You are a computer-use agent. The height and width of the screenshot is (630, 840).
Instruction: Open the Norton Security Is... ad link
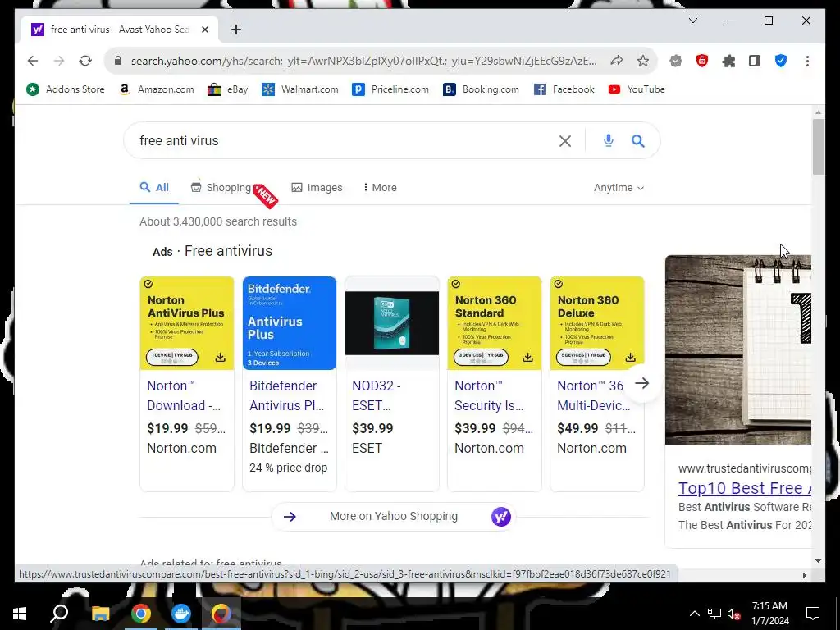pyautogui.click(x=489, y=395)
